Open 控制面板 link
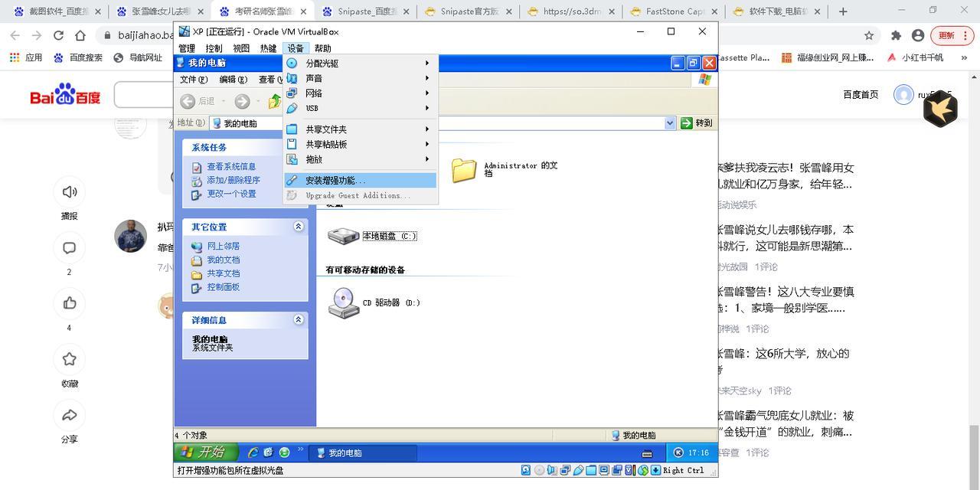 224,288
